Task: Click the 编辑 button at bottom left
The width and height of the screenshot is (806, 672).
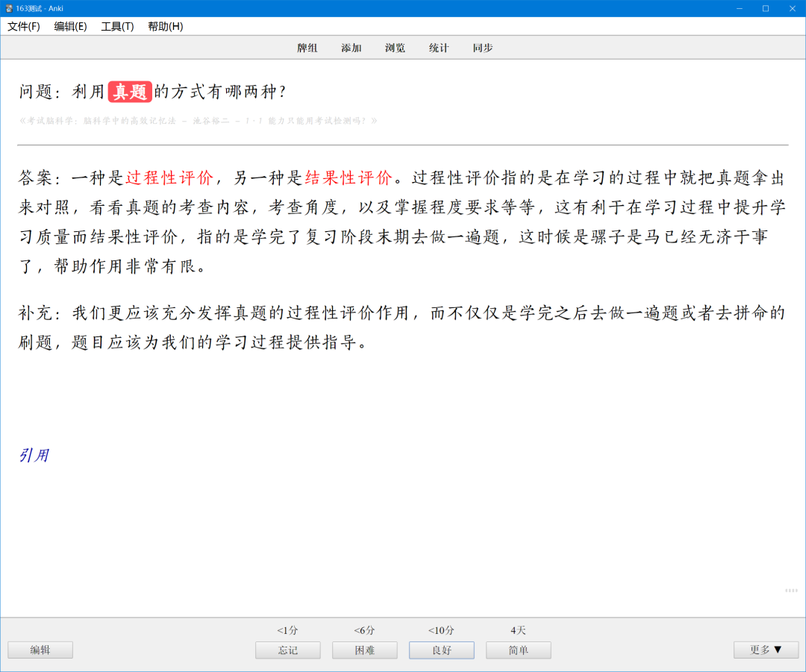Action: [40, 650]
